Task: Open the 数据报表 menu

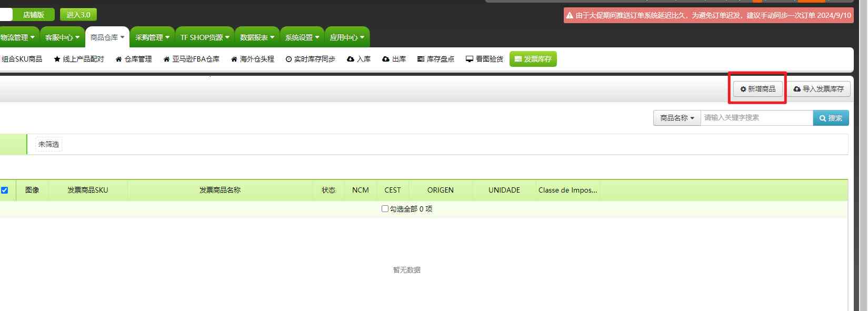Action: [x=257, y=37]
